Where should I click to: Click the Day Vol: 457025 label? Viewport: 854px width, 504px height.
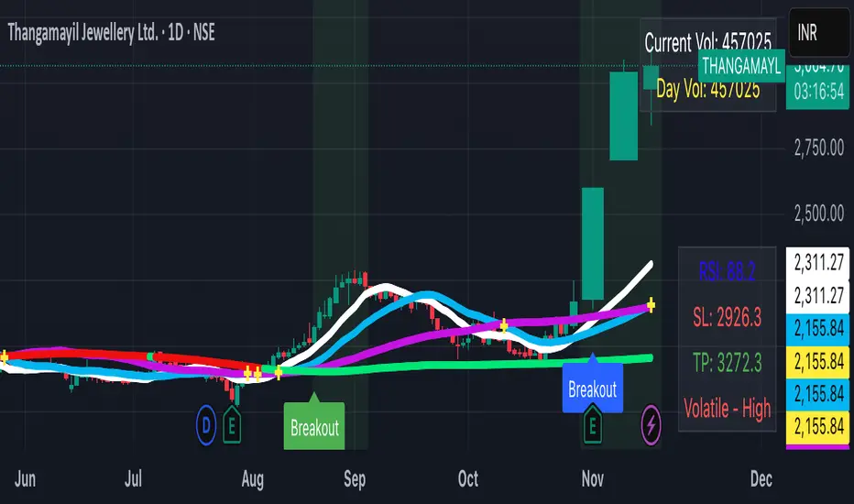[x=707, y=88]
